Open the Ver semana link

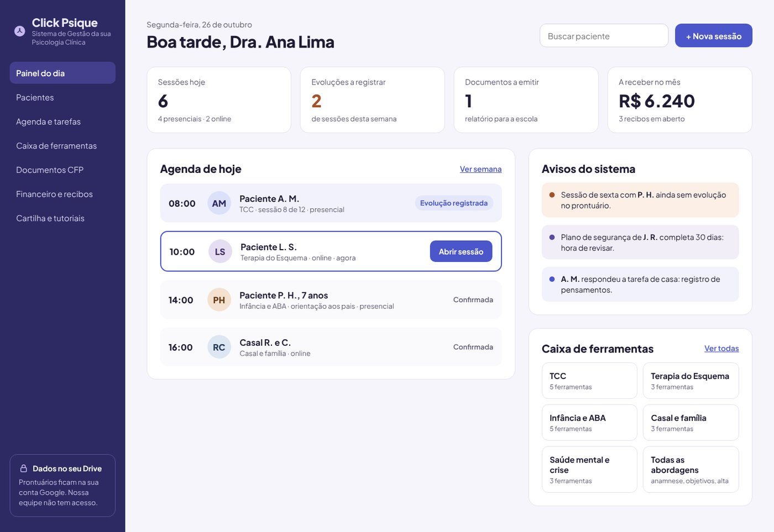(x=481, y=169)
